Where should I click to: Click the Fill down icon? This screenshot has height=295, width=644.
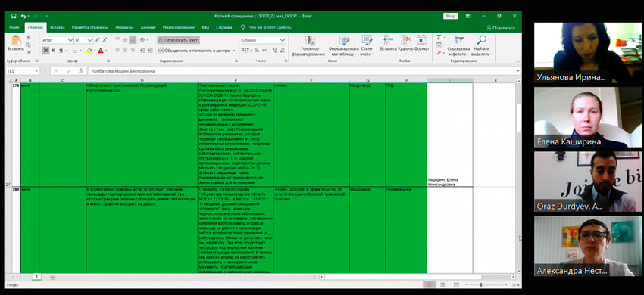click(439, 45)
